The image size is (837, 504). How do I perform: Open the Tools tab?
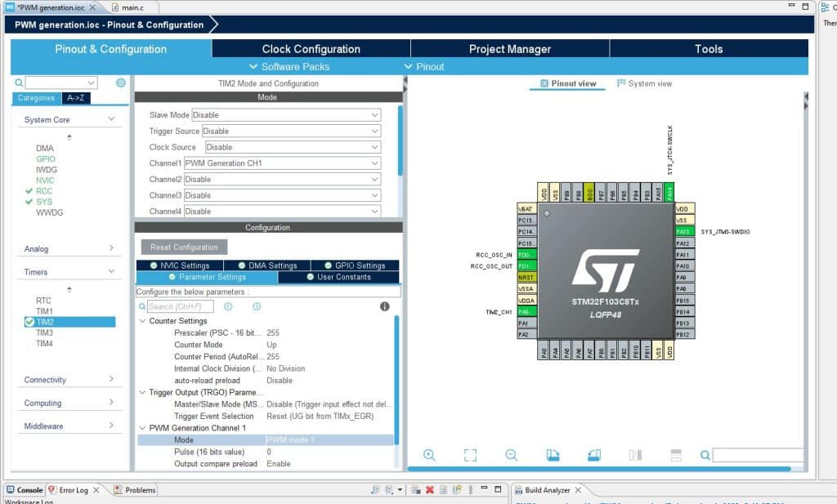tap(709, 48)
